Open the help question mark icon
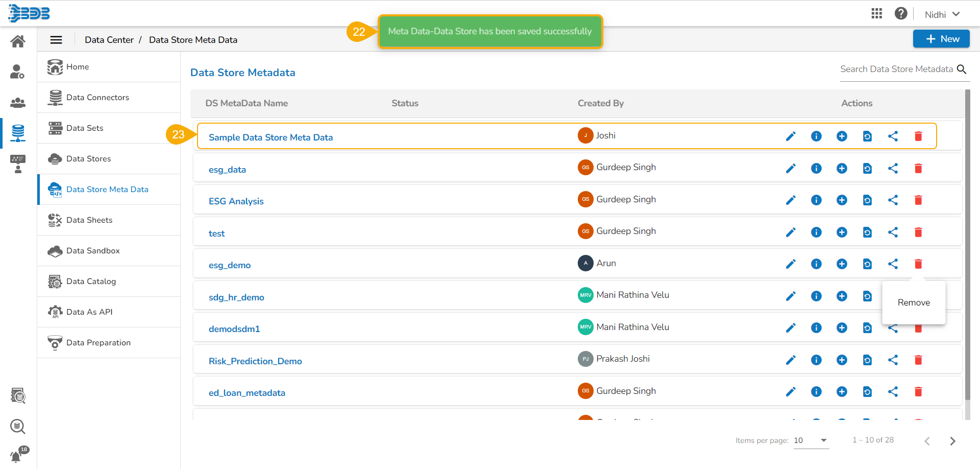 click(901, 14)
